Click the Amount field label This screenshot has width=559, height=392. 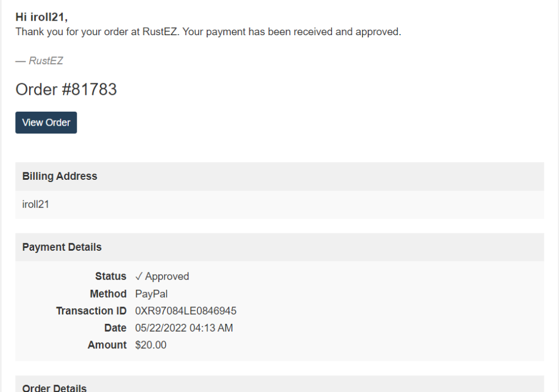(x=107, y=345)
